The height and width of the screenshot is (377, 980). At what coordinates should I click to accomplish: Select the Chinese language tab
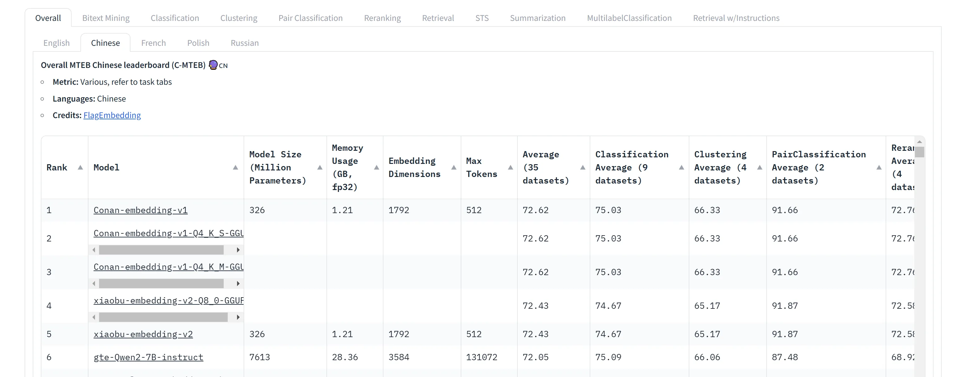pos(105,43)
